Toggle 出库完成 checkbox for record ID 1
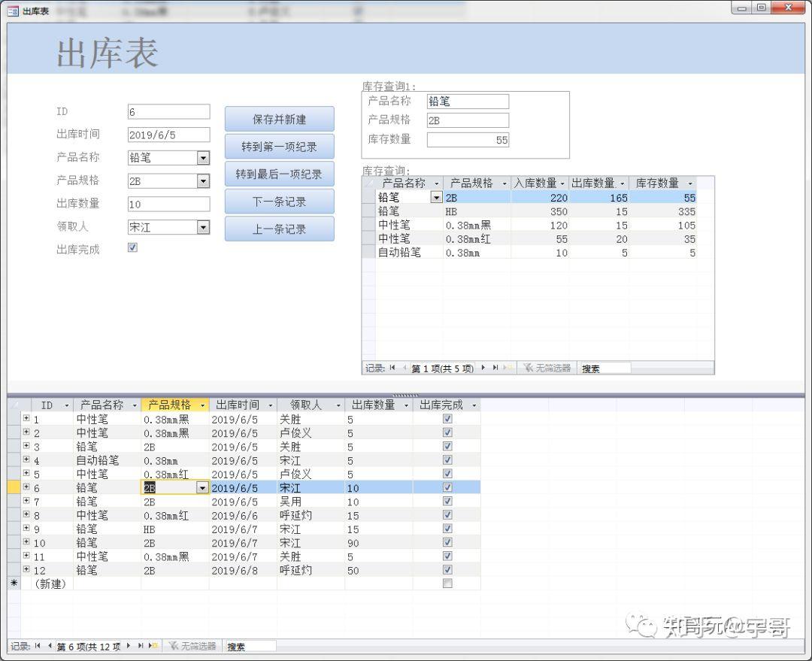Viewport: 812px width, 661px height. 448,419
